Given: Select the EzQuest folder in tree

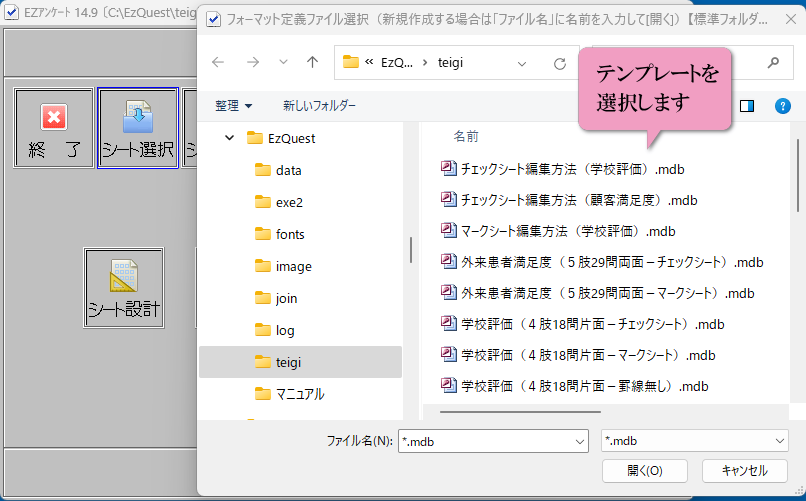Looking at the screenshot, I should (281, 138).
